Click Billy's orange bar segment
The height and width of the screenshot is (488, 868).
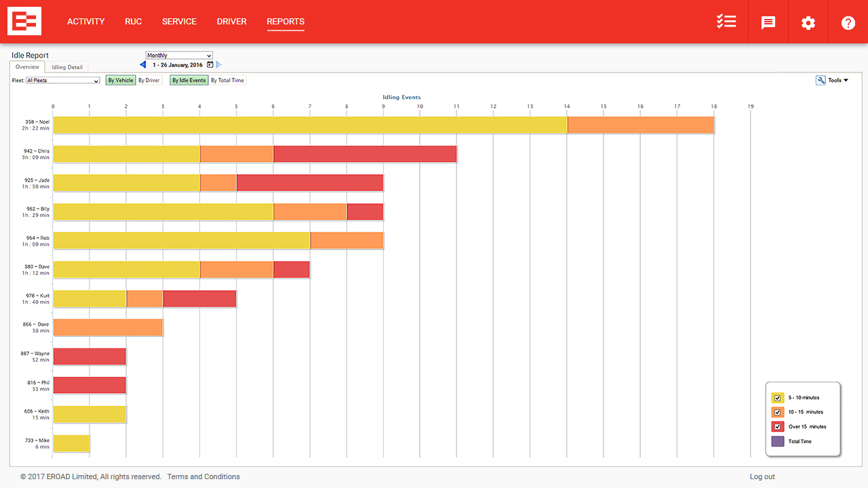point(310,212)
